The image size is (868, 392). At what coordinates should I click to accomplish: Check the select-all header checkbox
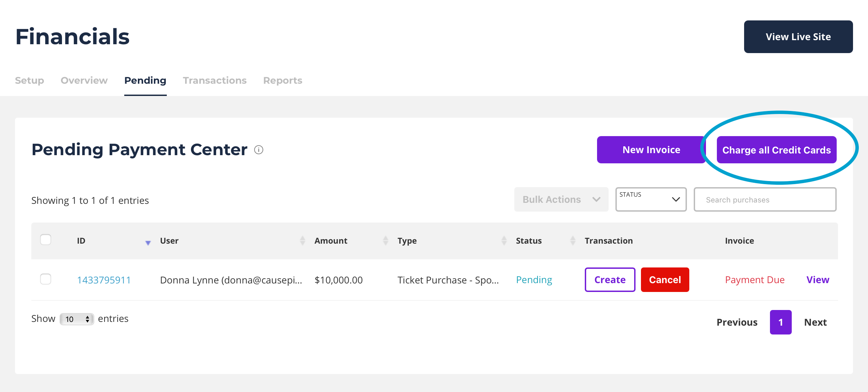point(46,240)
